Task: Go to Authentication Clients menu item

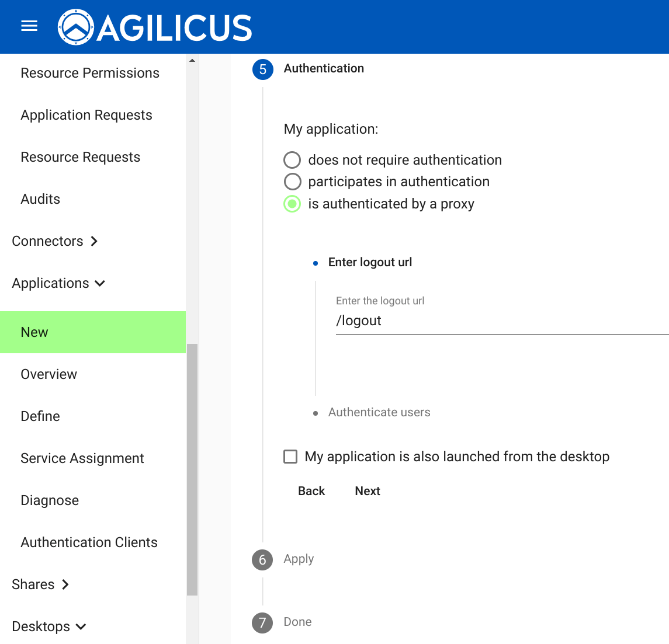Action: (x=89, y=542)
